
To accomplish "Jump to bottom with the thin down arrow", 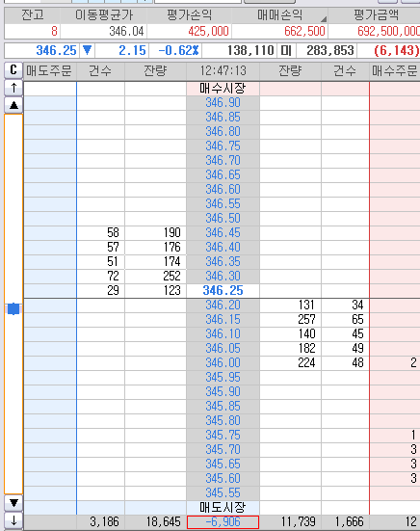I will point(13,520).
